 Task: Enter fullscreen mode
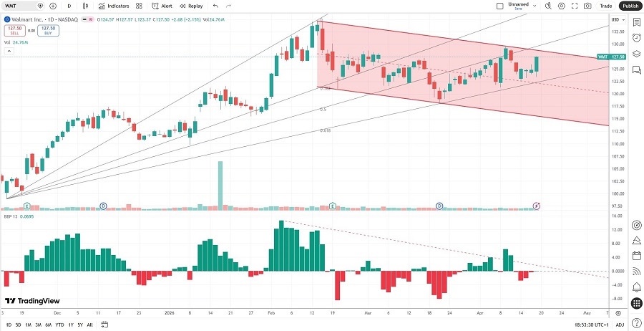(575, 6)
